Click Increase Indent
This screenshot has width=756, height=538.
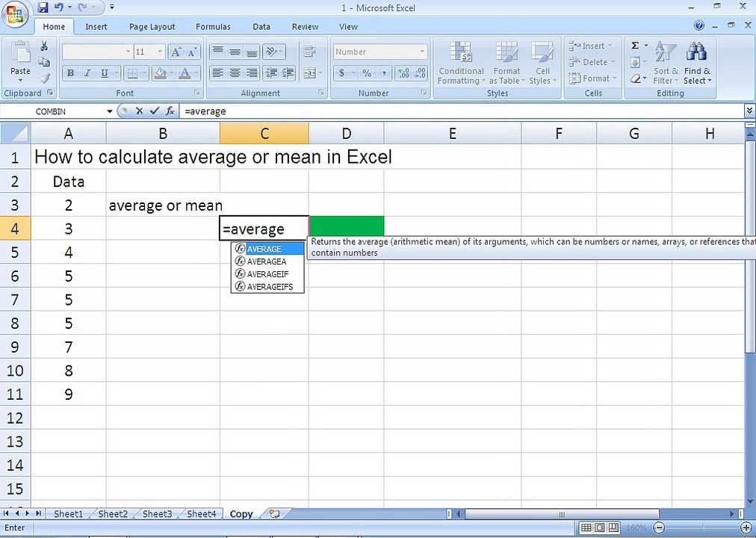click(x=288, y=73)
